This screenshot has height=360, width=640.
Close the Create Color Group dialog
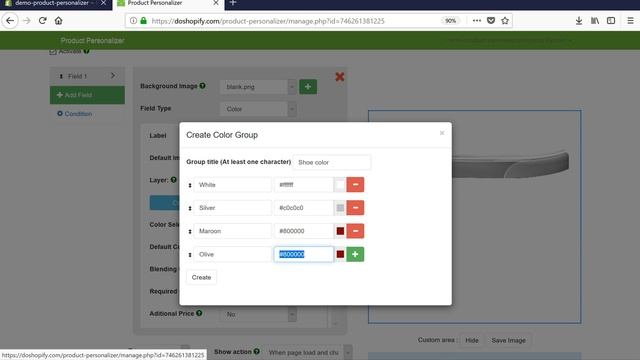point(442,133)
